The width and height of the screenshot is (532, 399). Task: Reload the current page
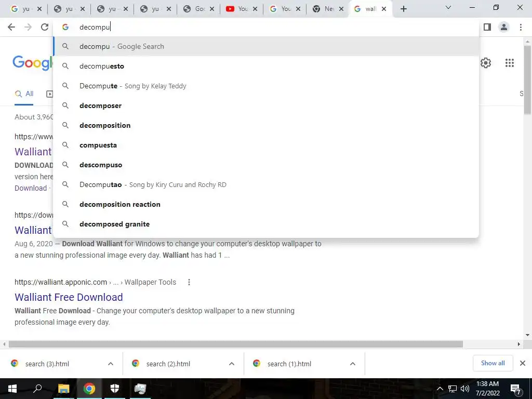[x=45, y=27]
